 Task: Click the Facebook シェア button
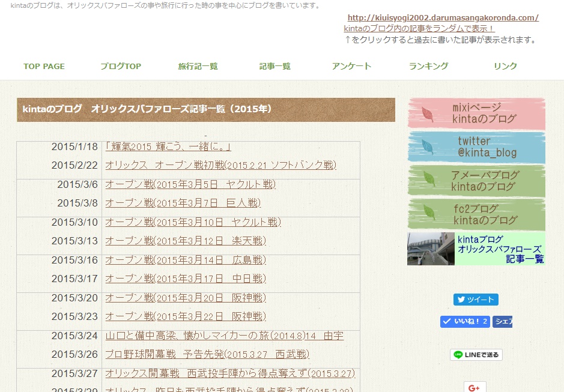click(503, 322)
